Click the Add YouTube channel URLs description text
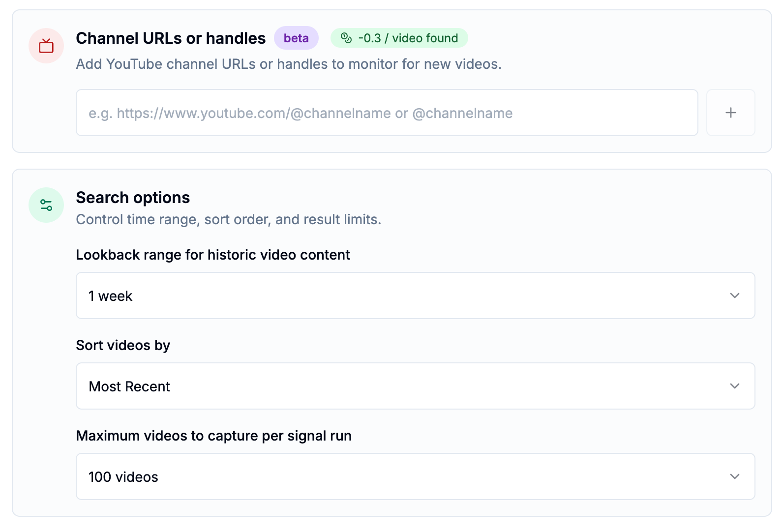The height and width of the screenshot is (532, 783). click(289, 64)
